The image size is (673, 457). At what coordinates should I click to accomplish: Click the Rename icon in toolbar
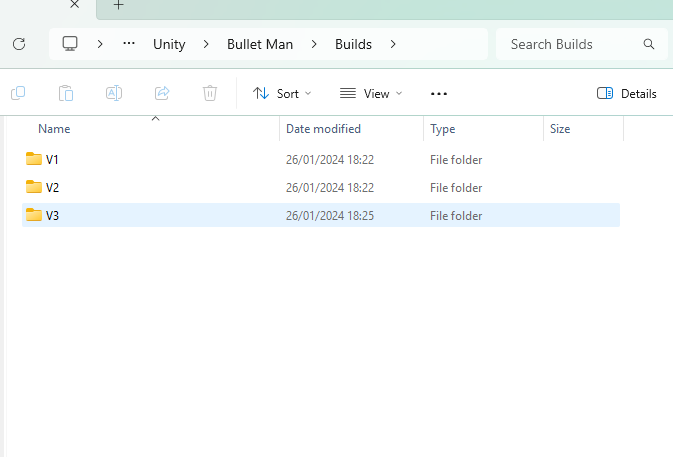(114, 93)
